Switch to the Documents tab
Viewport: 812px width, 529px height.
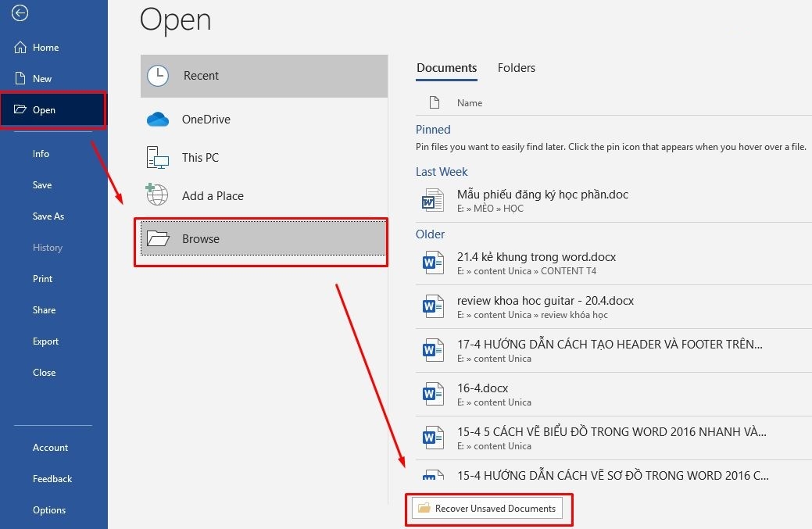(446, 68)
